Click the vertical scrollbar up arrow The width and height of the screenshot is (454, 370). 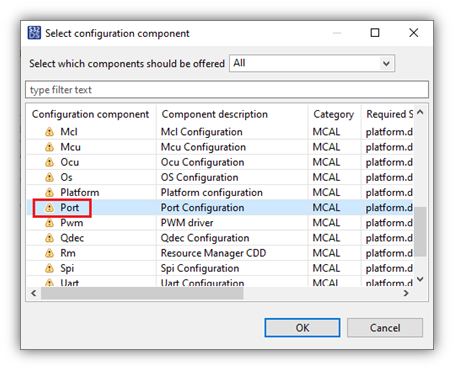pyautogui.click(x=420, y=112)
